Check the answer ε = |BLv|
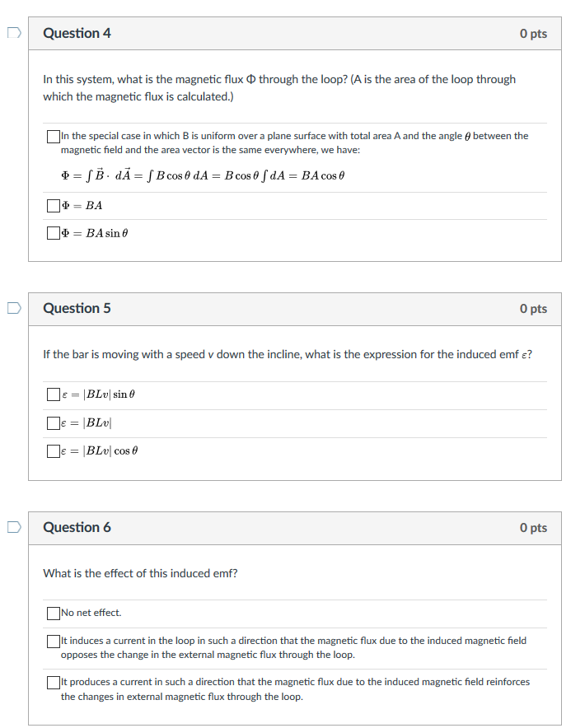The image size is (585, 728). coord(53,422)
